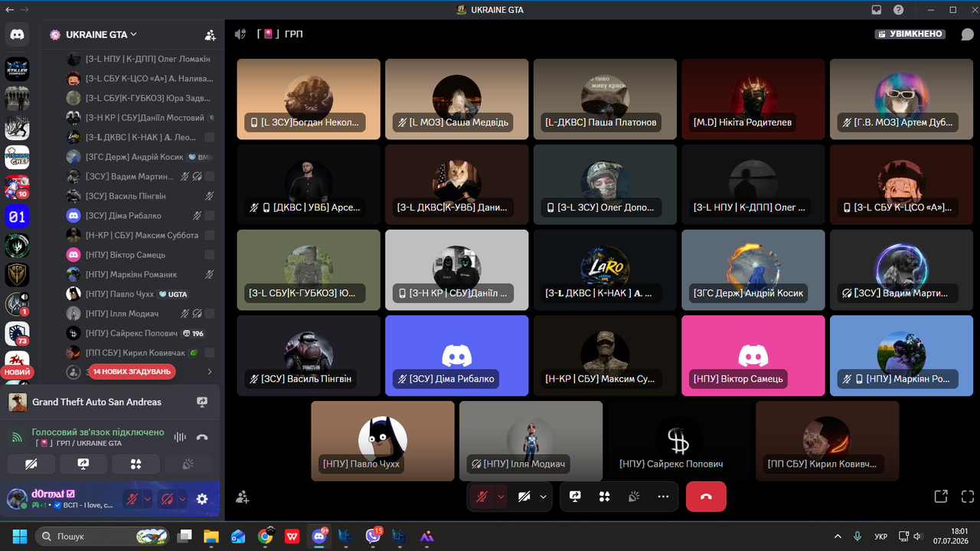Open soundboard in call toolbar
The image size is (980, 551).
633,497
